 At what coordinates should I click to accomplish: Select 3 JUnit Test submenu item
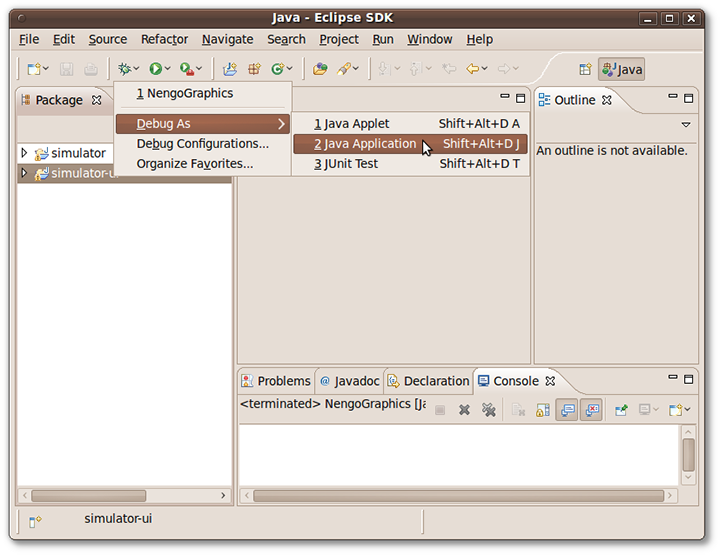click(410, 164)
